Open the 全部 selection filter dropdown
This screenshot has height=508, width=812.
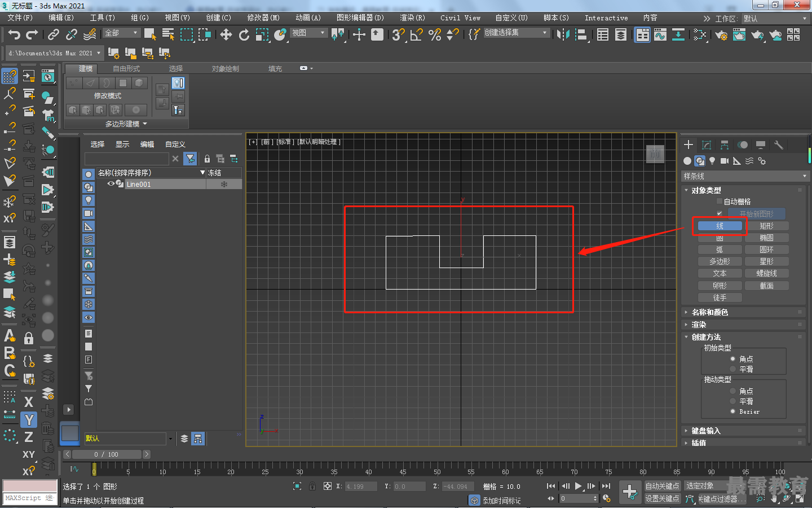point(122,33)
